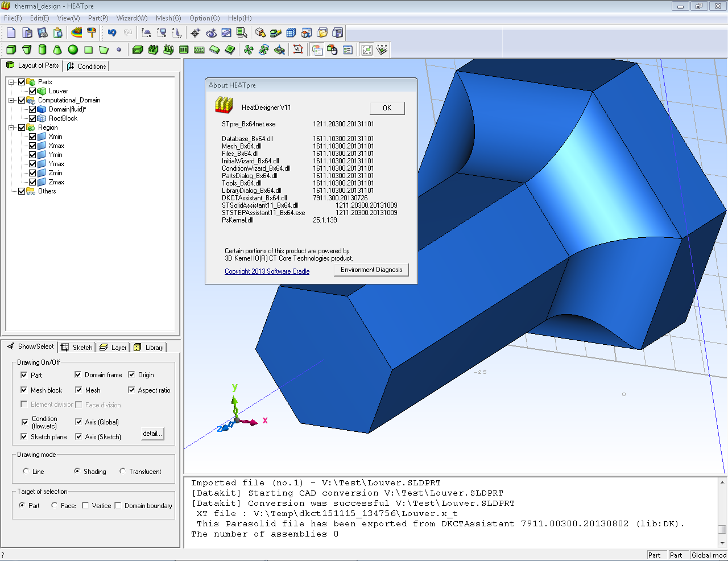The image size is (728, 561).
Task: Toggle the Louver part checkbox
Action: [x=32, y=91]
